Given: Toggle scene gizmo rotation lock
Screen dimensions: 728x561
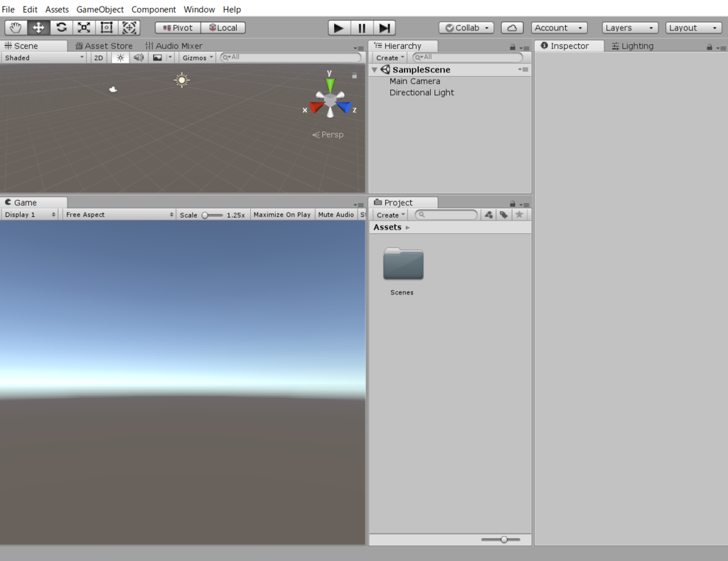Looking at the screenshot, I should tap(354, 75).
